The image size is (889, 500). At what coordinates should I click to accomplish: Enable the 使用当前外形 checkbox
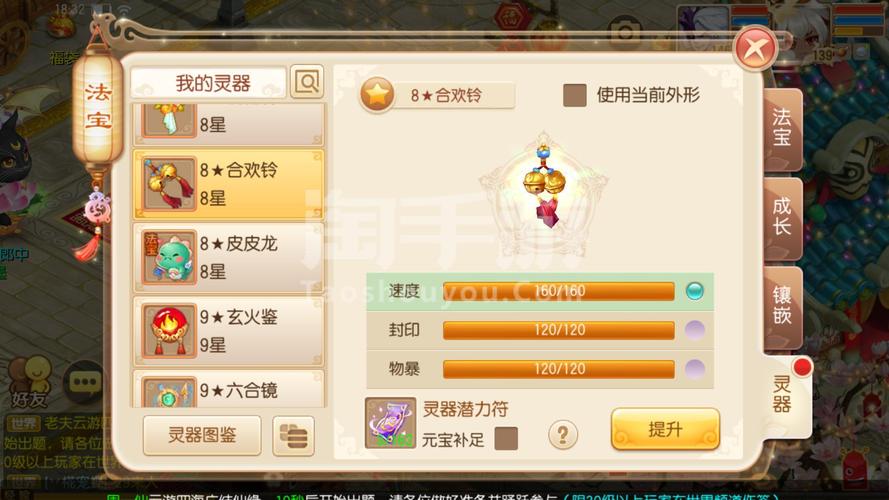[574, 95]
